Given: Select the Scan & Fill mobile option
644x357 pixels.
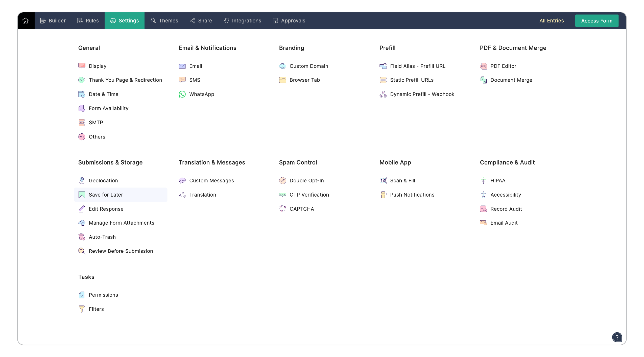Looking at the screenshot, I should [x=402, y=180].
